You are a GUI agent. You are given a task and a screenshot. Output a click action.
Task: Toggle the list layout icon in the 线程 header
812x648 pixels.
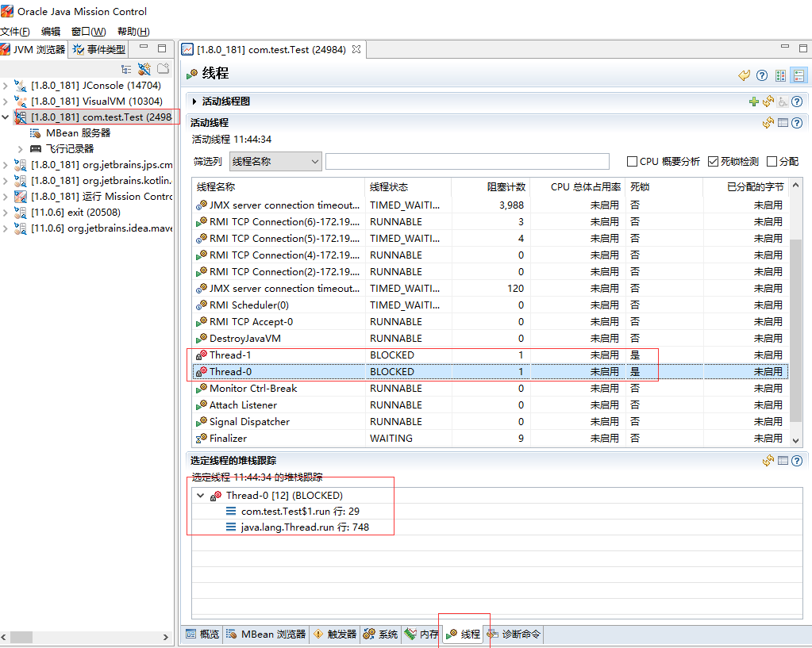[x=799, y=75]
